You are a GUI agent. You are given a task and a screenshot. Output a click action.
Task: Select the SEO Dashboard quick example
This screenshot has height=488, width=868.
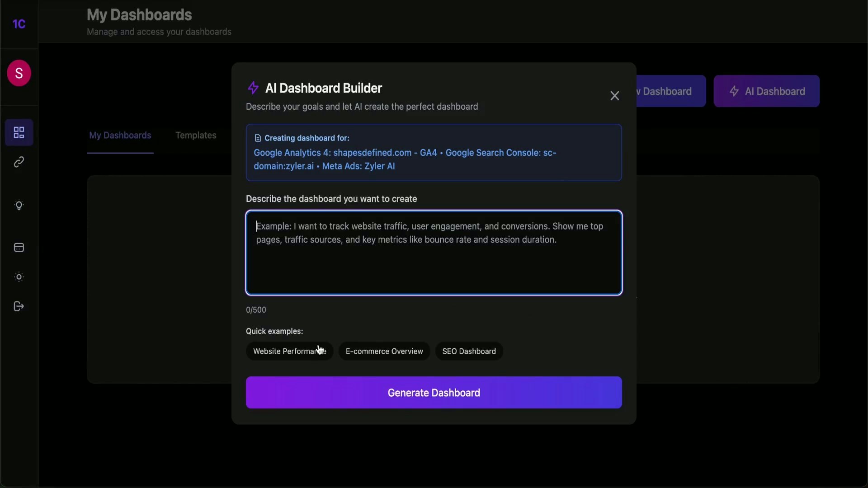tap(469, 352)
